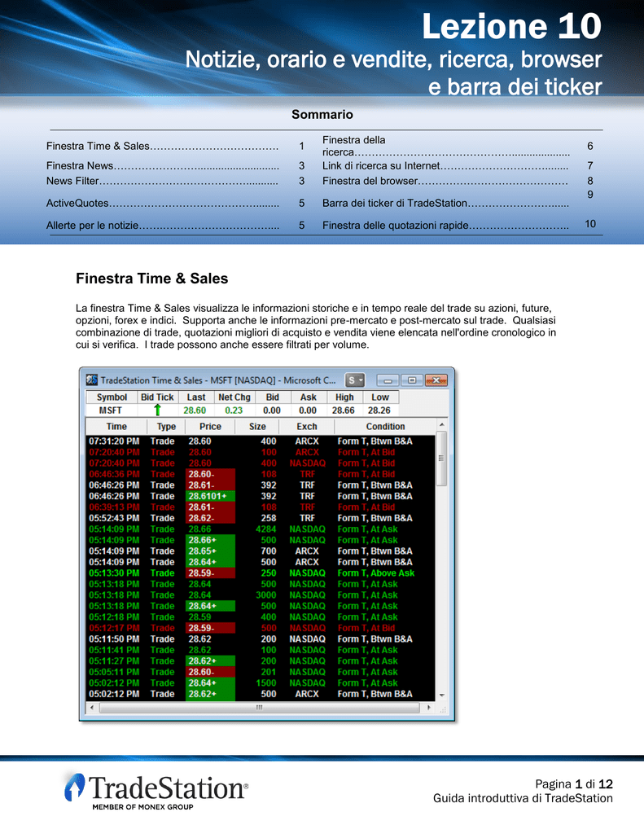Click the TradeStation logo in the footer
The height and width of the screenshot is (834, 644).
[x=156, y=791]
